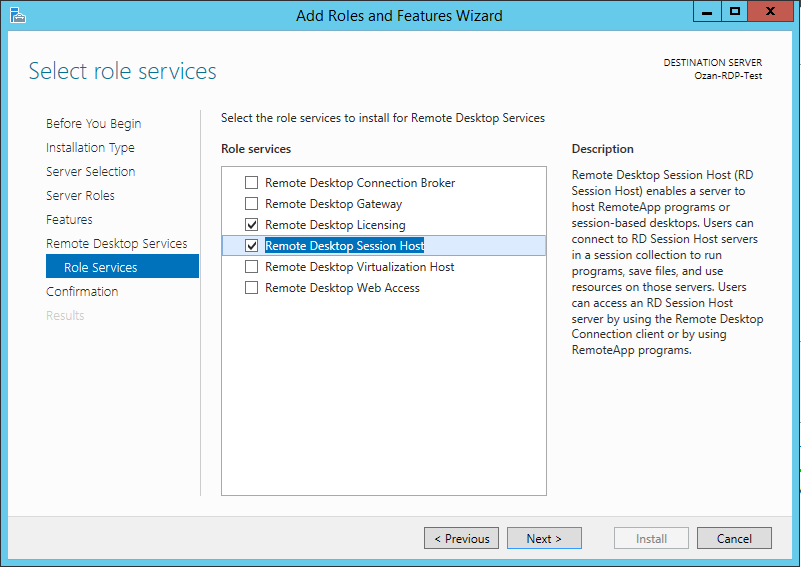The height and width of the screenshot is (567, 801).
Task: Open the Features step in sidebar
Action: [x=69, y=220]
